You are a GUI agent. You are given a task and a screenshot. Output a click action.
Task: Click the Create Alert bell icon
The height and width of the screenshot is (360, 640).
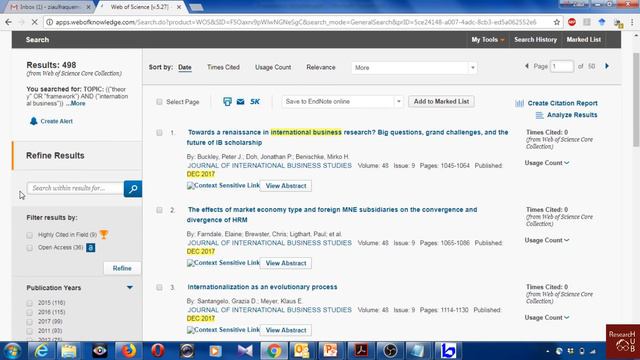tap(33, 121)
